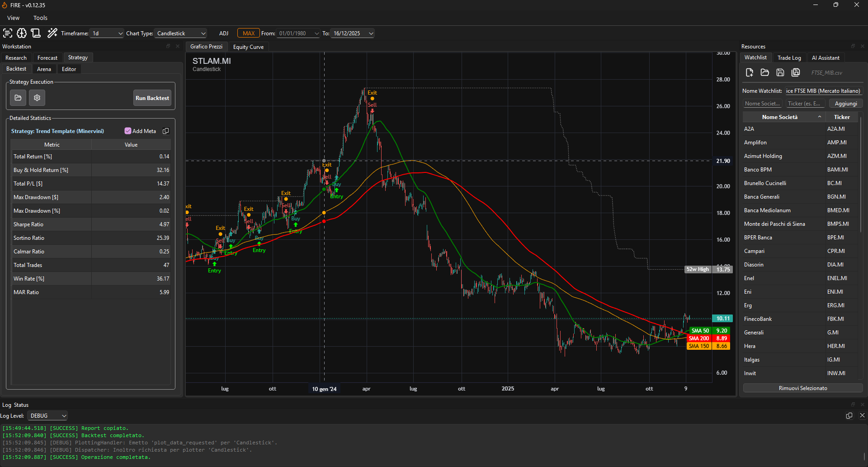Create a new watchlist file

click(x=749, y=72)
